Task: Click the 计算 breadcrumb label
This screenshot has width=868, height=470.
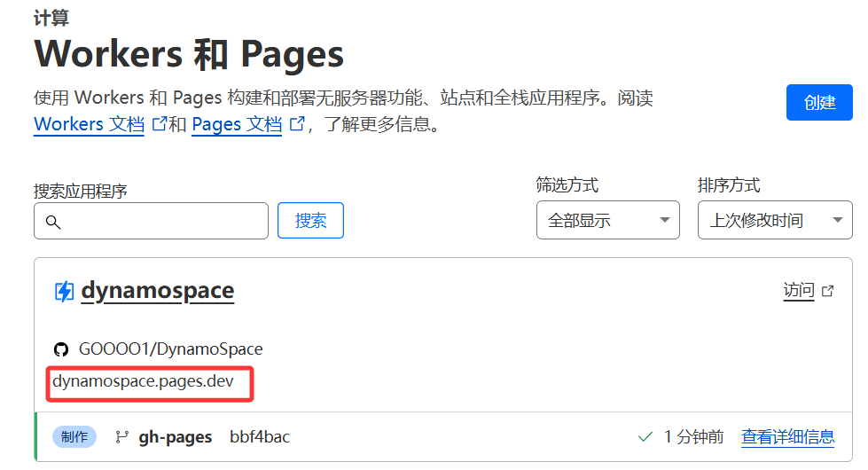Action: pyautogui.click(x=51, y=18)
